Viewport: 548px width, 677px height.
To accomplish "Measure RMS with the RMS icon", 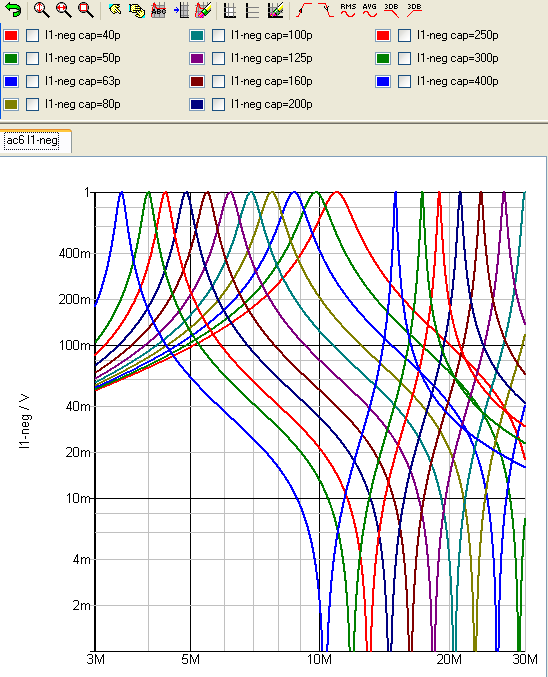I will 348,9.
